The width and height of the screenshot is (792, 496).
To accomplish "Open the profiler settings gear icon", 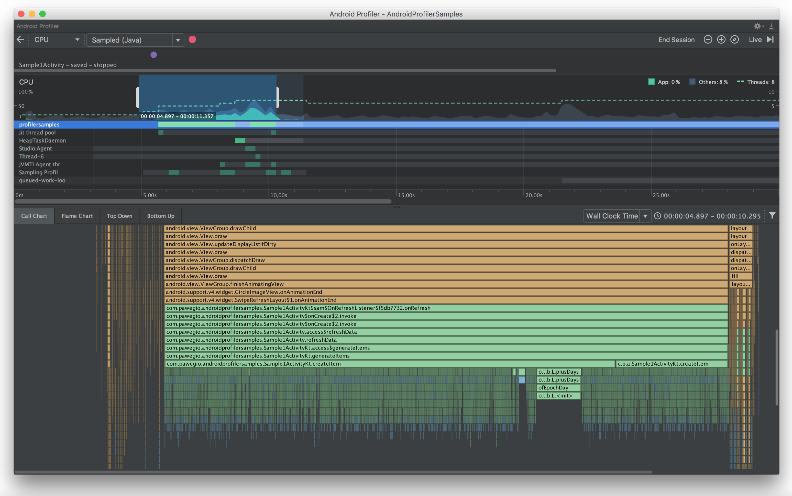I will tap(757, 26).
